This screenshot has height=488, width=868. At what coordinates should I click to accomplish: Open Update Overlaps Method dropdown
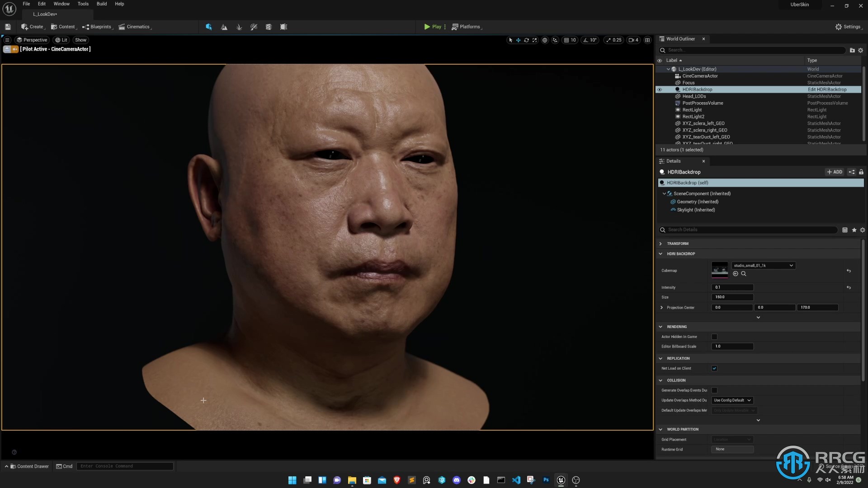[x=732, y=400]
